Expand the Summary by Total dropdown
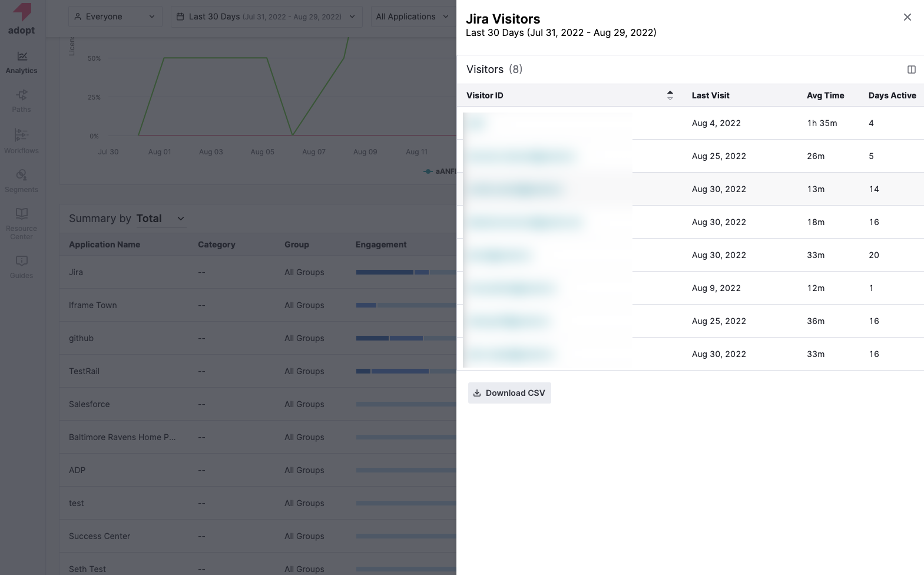Viewport: 924px width, 575px height. [x=161, y=219]
